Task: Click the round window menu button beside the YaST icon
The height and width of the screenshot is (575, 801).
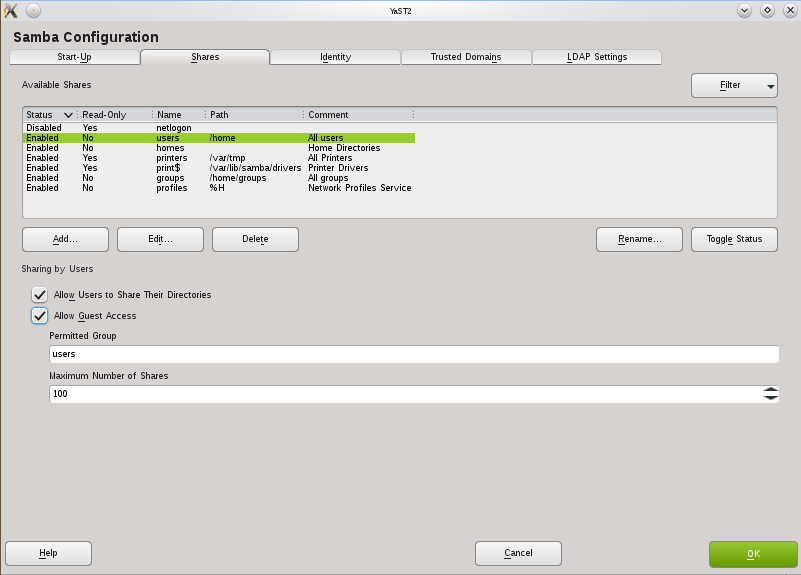Action: pos(33,10)
